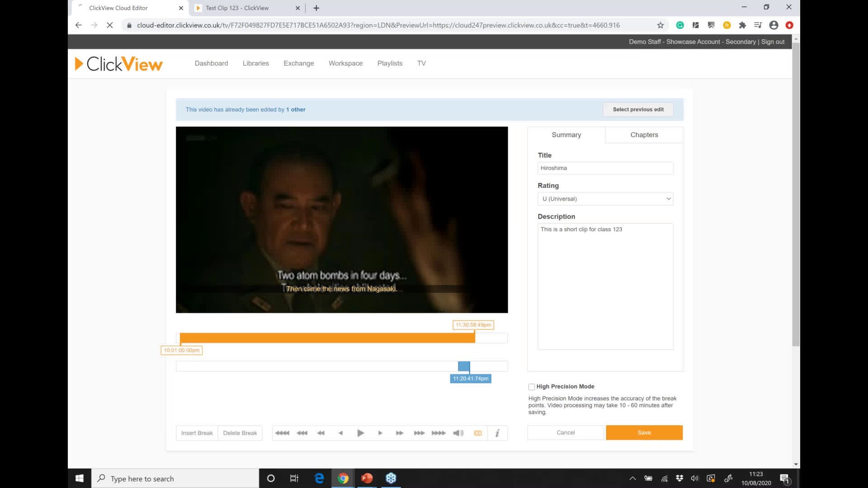Open the info 'i' icon
The width and height of the screenshot is (868, 488).
pyautogui.click(x=497, y=433)
